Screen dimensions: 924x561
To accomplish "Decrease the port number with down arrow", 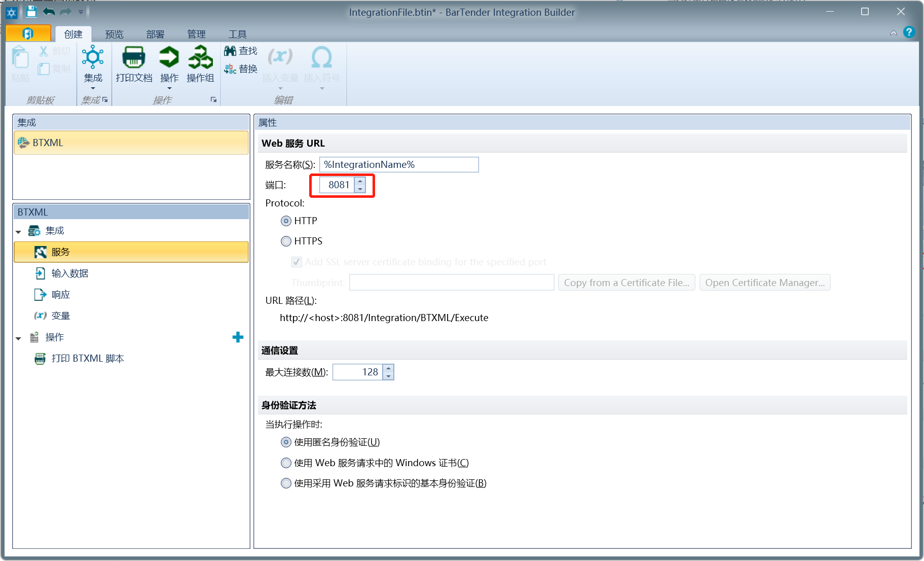I will [x=360, y=189].
